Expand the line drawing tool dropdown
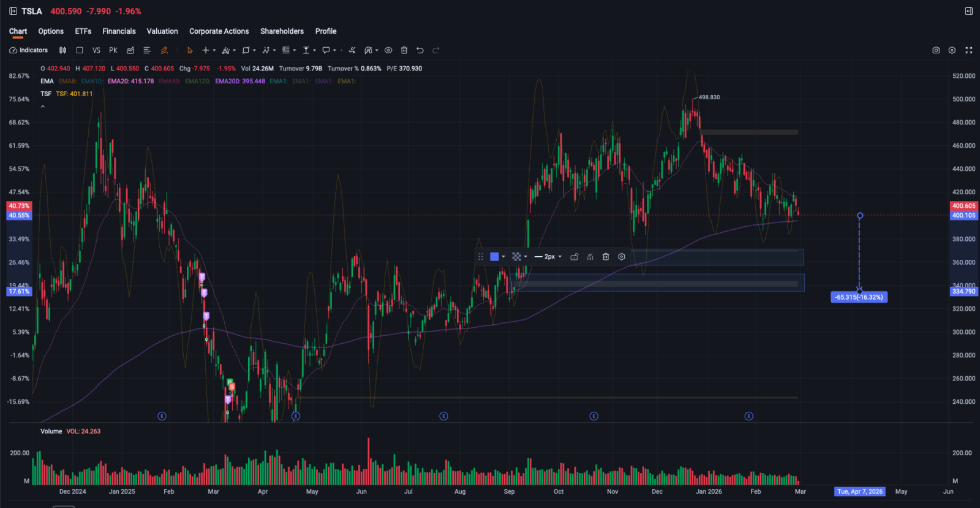 click(x=234, y=50)
